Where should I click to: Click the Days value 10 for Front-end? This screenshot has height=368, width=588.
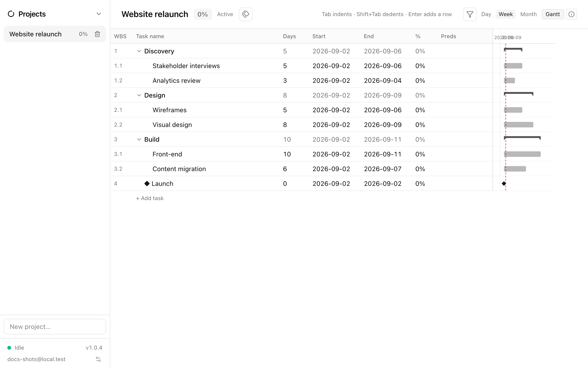pyautogui.click(x=287, y=154)
